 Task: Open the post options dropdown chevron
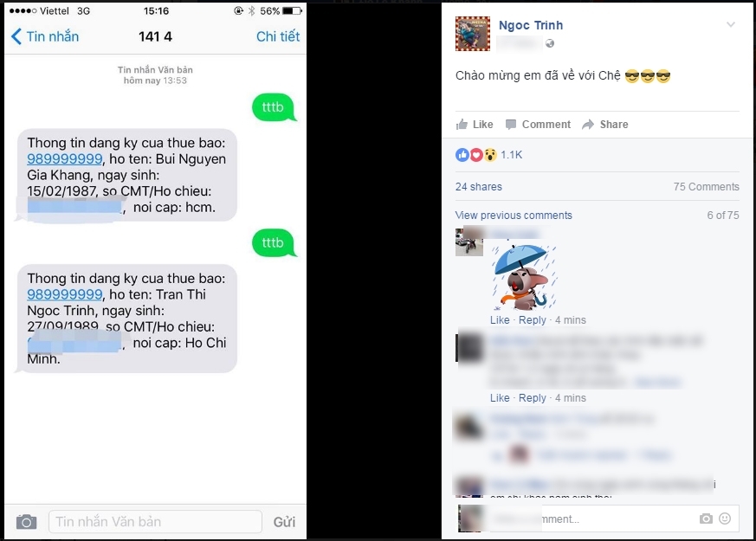tap(730, 24)
